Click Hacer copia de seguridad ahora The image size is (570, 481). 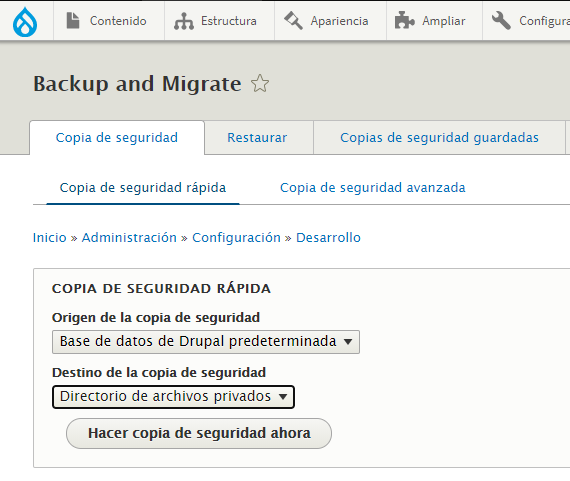199,433
